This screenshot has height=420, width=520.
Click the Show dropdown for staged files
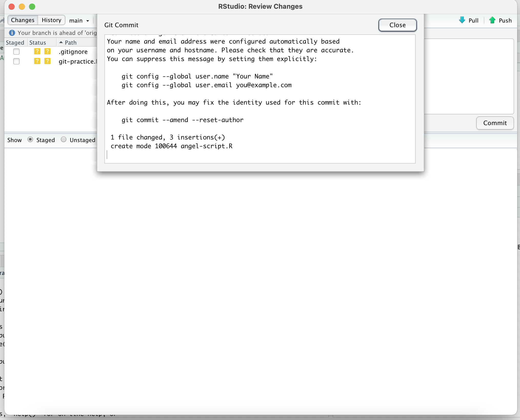point(29,139)
